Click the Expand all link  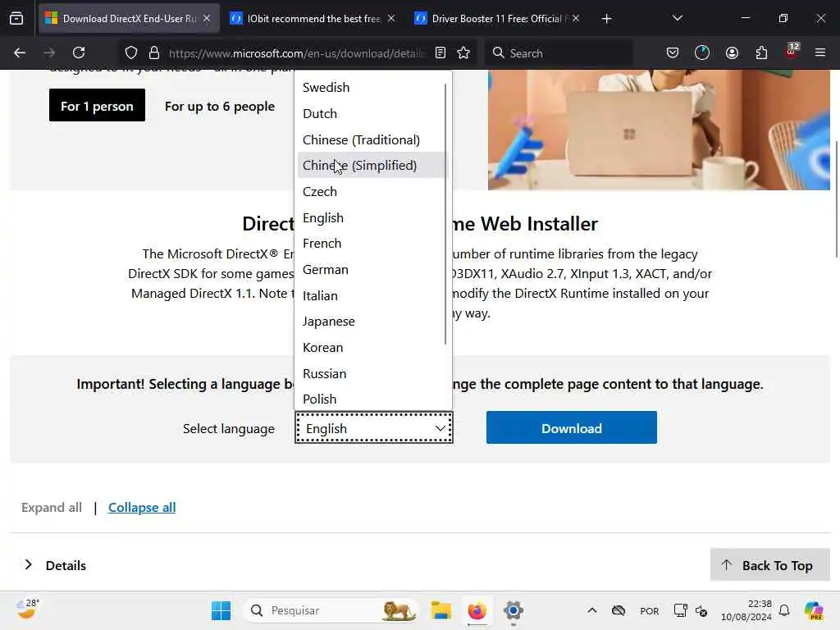[x=52, y=507]
